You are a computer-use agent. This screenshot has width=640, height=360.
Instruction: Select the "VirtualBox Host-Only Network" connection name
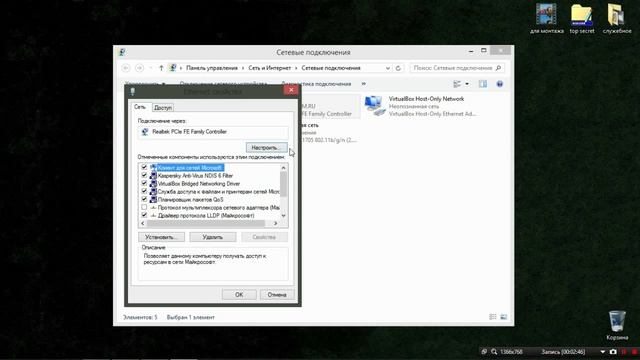(426, 99)
